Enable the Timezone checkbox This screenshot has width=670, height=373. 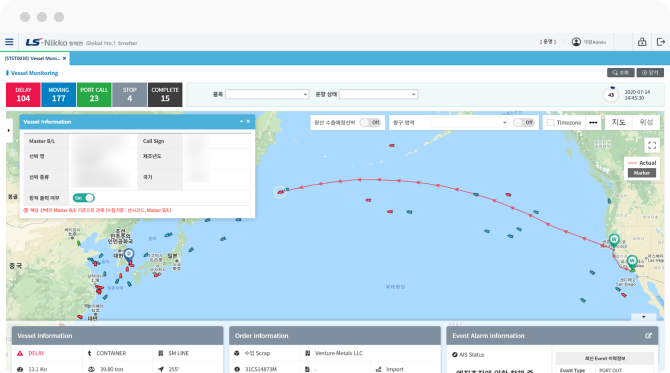550,123
